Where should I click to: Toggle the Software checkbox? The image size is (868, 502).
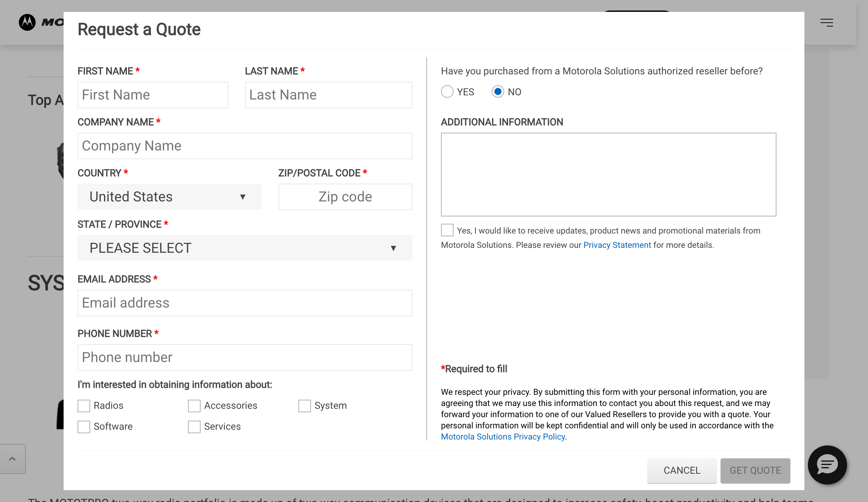tap(84, 427)
